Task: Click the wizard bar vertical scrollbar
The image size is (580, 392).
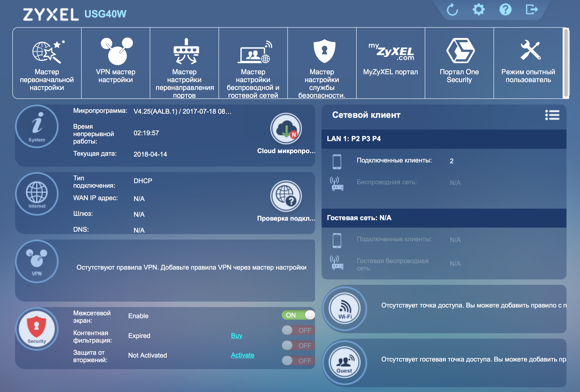Action: click(x=566, y=63)
